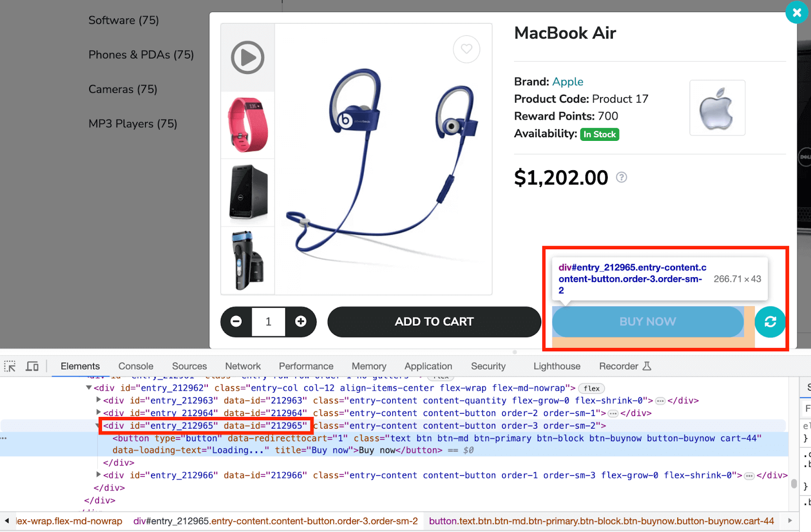811x532 pixels.
Task: Play the product video
Action: point(247,57)
